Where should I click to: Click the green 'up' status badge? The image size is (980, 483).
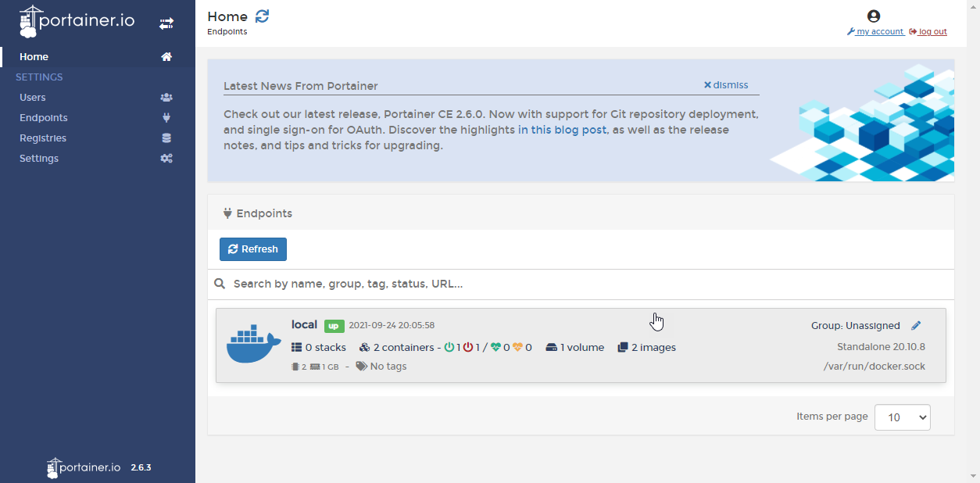pos(334,326)
